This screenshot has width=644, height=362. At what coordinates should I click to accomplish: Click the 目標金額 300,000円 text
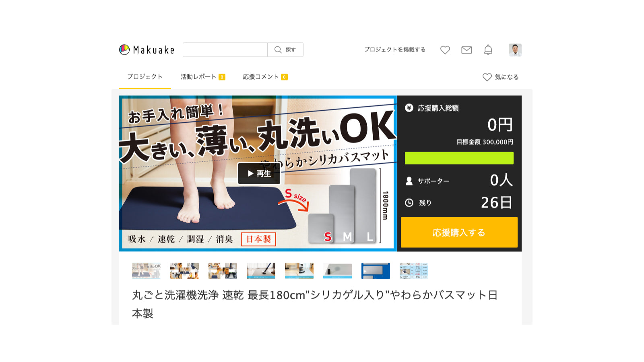click(x=485, y=142)
